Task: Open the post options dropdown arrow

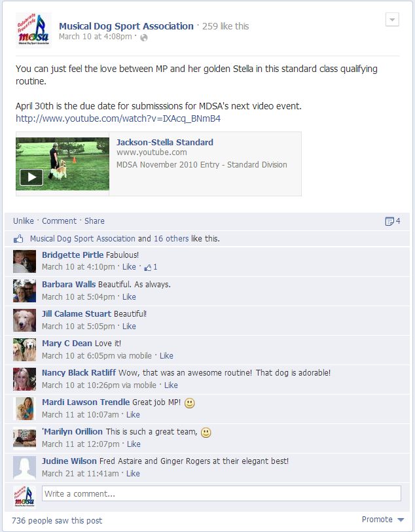Action: (392, 20)
